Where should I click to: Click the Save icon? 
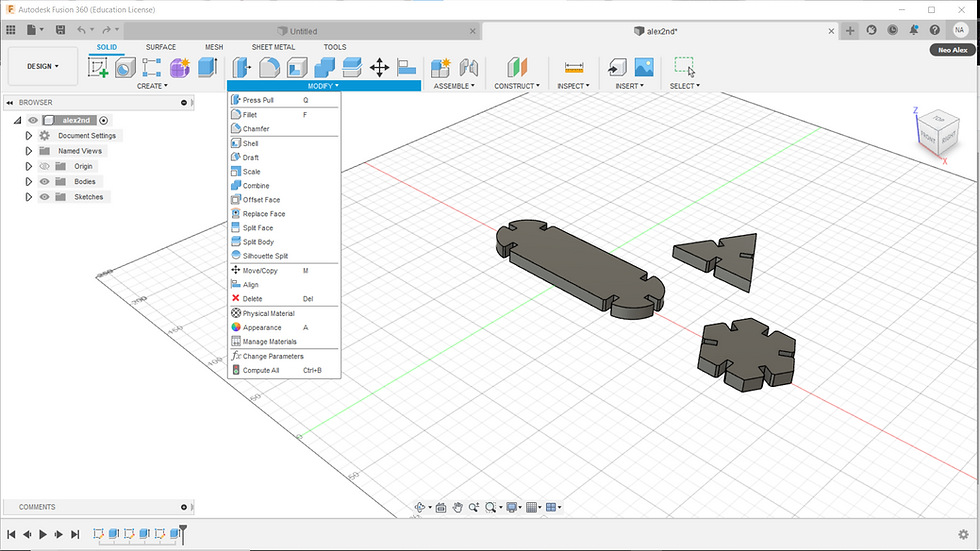pyautogui.click(x=61, y=29)
